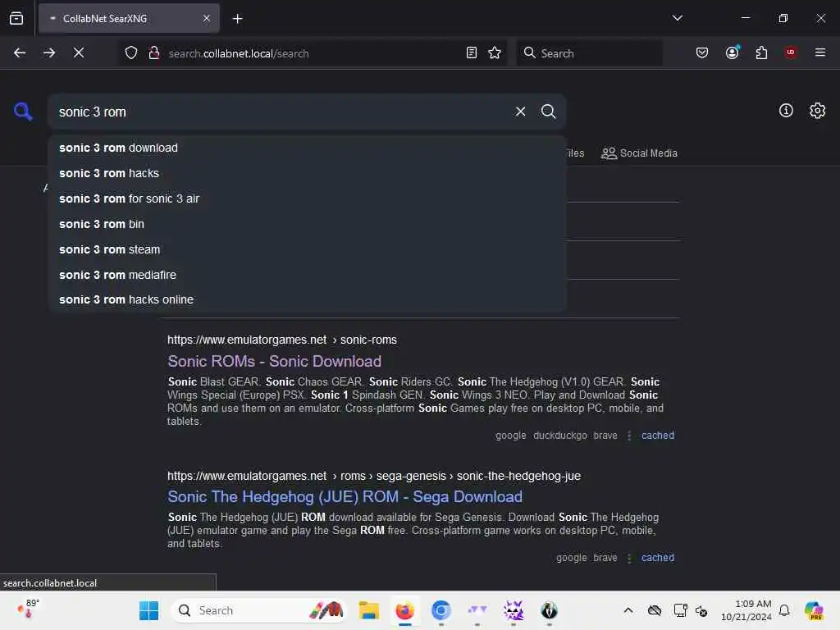Bookmark this page with the star
The width and height of the screenshot is (840, 630).
pyautogui.click(x=495, y=52)
